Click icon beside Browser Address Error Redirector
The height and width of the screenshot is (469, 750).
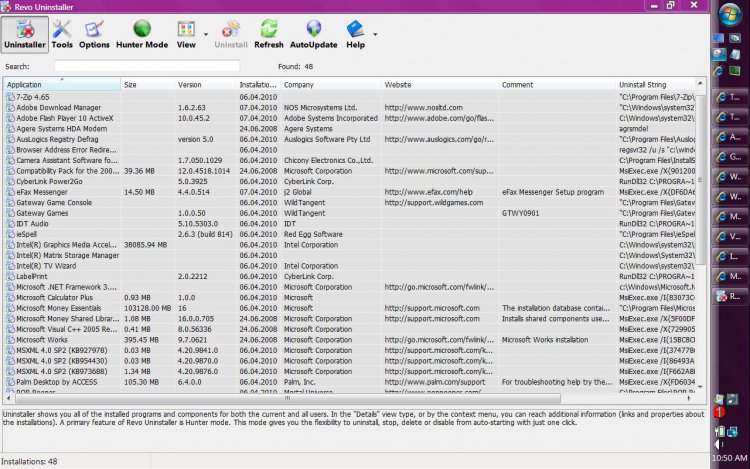(10, 150)
